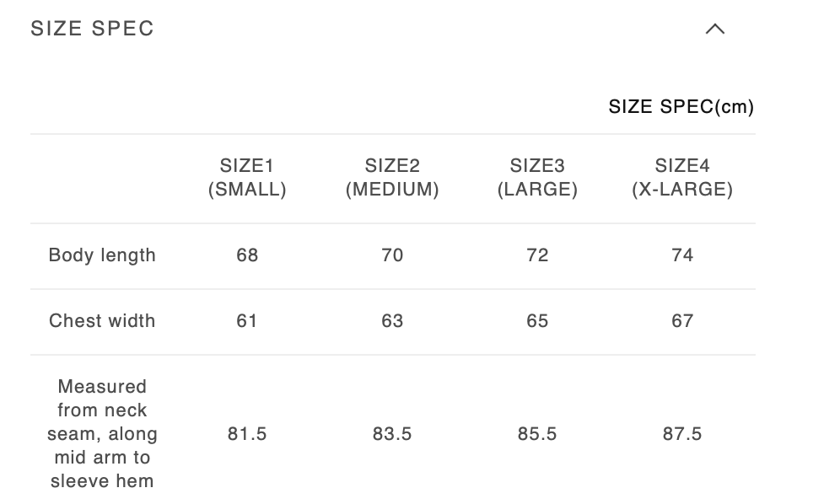Select the SIZE1 (SMALL) column header
This screenshot has height=504, width=840.
coord(247,178)
